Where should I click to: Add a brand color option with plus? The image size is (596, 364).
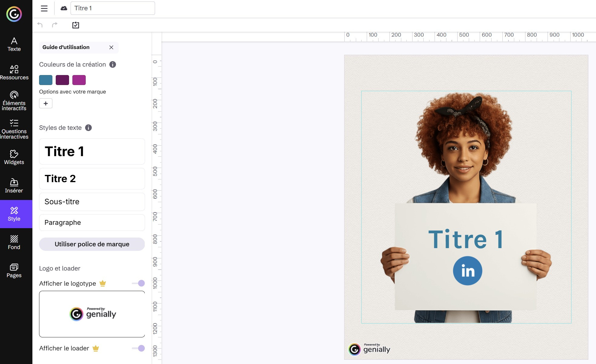pos(46,103)
